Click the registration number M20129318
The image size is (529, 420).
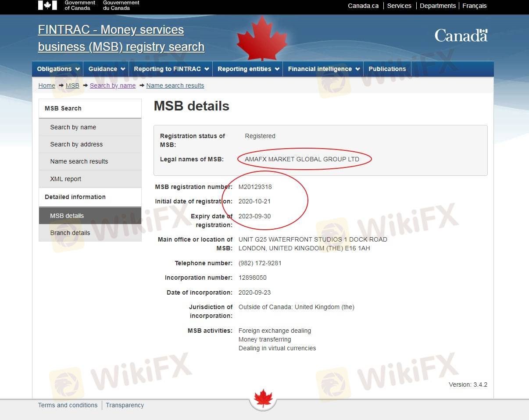pos(255,187)
